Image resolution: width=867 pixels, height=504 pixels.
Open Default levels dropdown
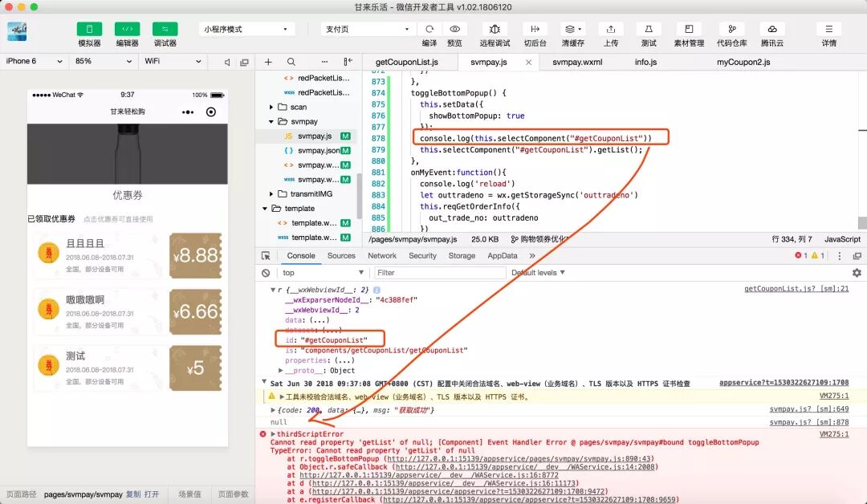tap(538, 273)
